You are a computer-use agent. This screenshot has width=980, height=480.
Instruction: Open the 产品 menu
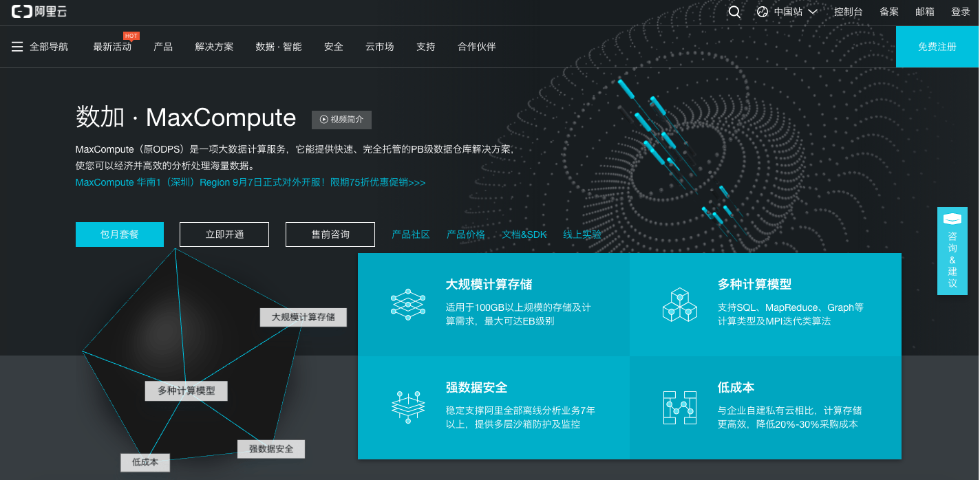coord(163,47)
